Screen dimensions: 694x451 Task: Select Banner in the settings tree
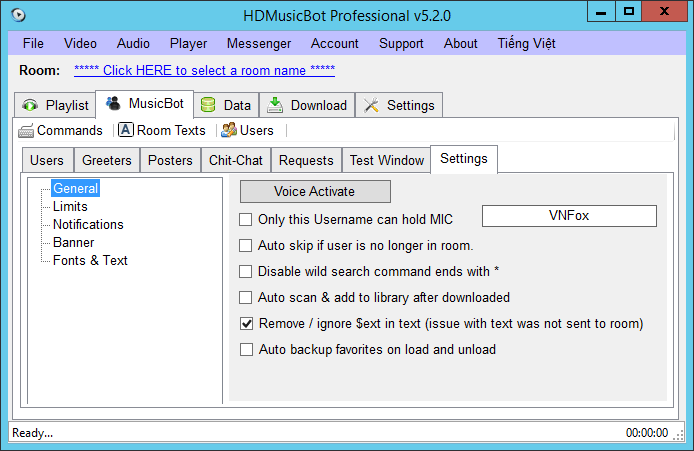pos(73,243)
